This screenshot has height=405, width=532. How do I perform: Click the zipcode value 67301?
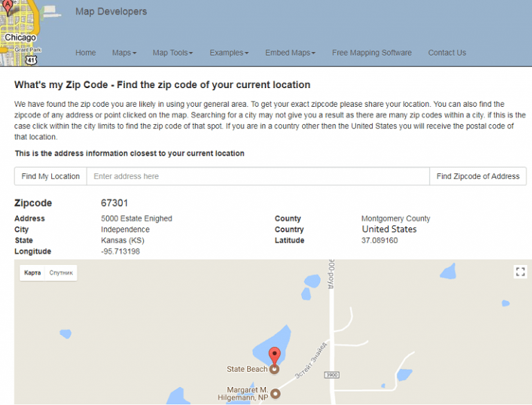point(114,203)
